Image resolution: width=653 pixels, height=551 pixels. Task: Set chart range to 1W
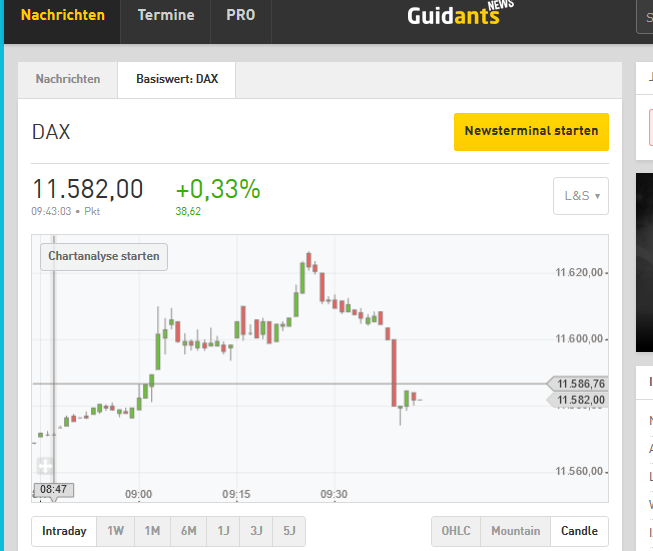pos(116,531)
